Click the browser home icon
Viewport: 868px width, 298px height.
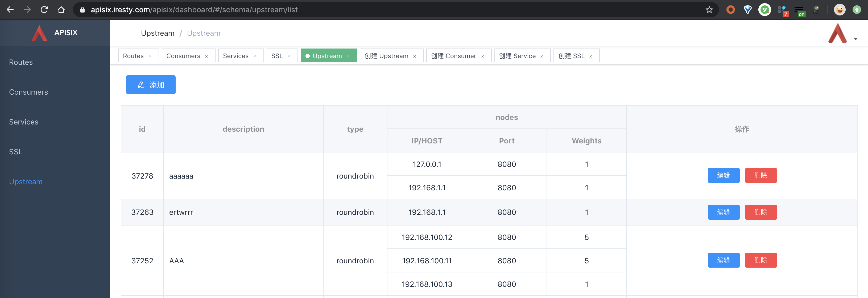point(61,9)
